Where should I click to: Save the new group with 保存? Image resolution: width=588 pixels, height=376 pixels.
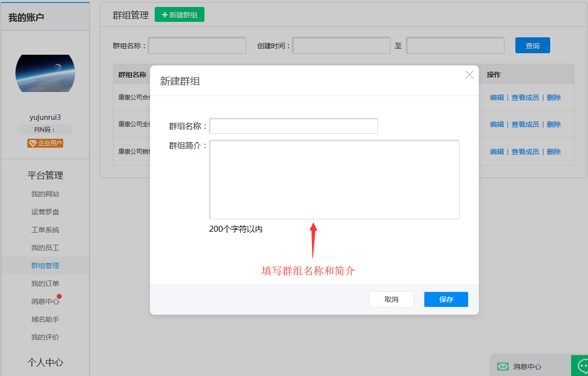pos(446,299)
